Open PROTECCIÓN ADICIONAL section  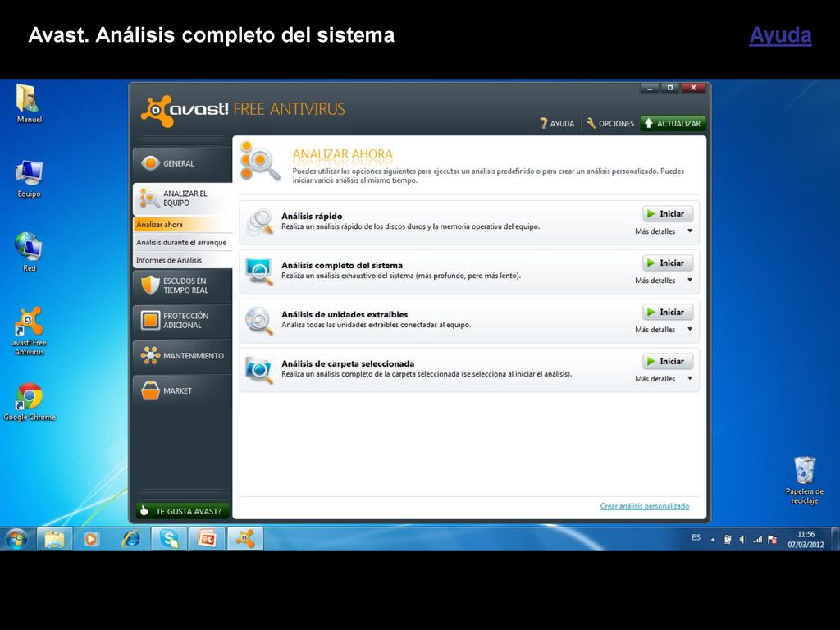click(183, 321)
